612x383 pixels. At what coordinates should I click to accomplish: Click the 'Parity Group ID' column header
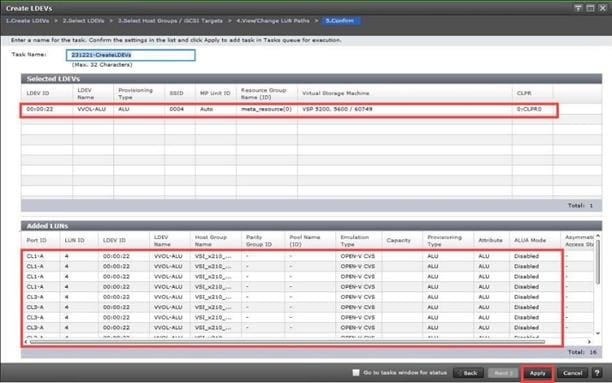click(x=259, y=240)
